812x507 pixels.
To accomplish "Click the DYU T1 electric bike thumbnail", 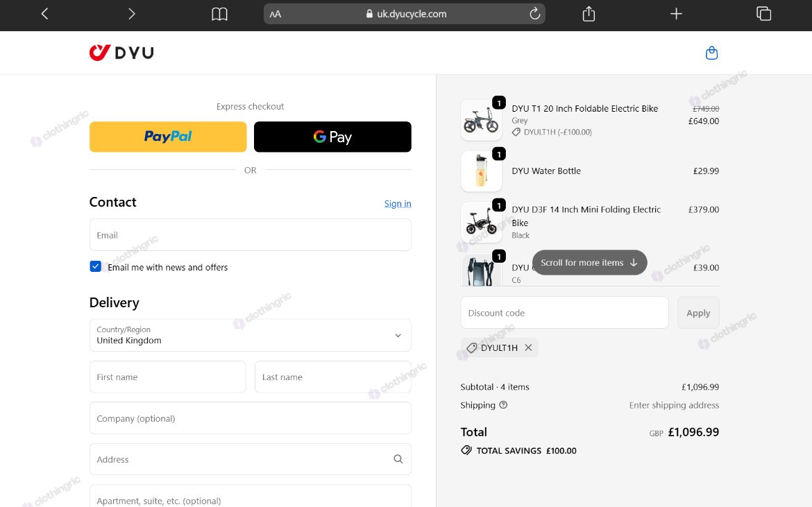I will (481, 120).
